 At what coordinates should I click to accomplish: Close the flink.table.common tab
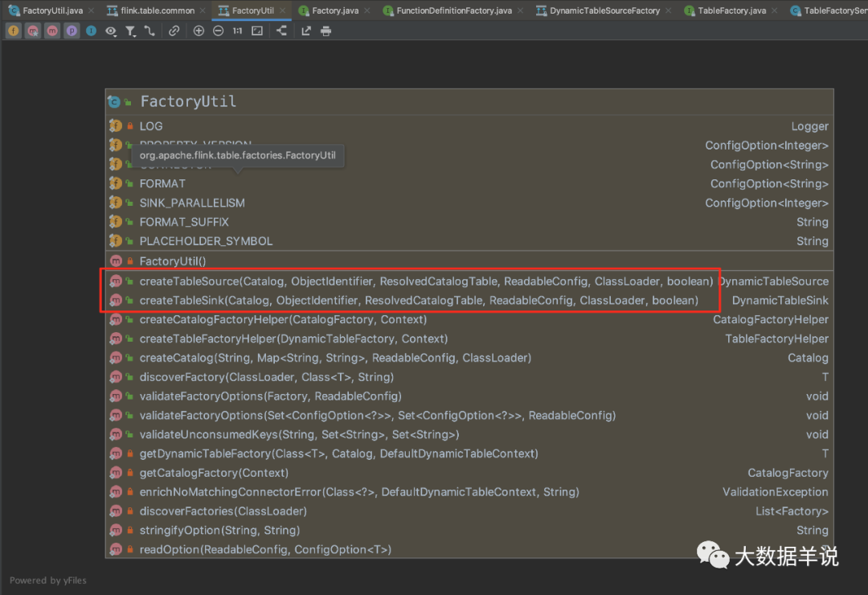(203, 10)
